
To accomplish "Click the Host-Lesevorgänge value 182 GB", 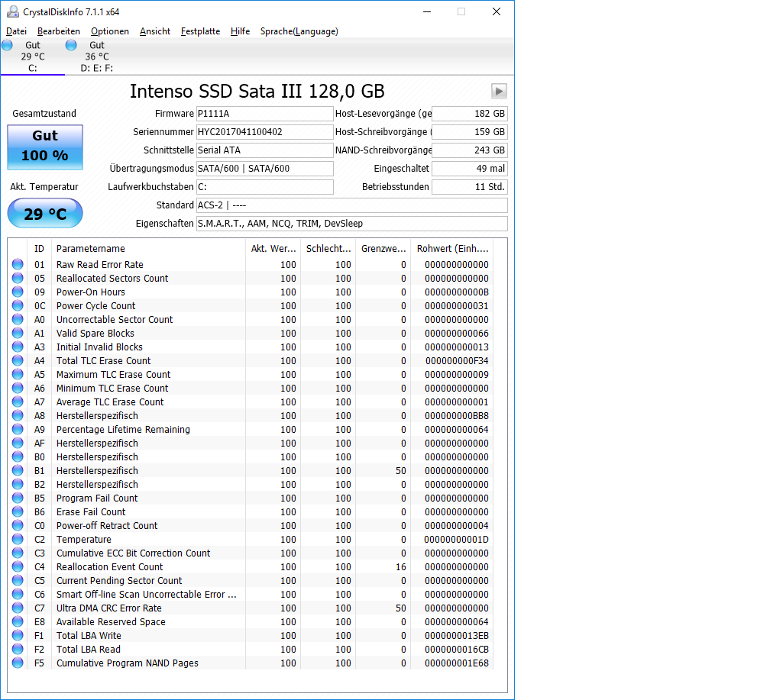I will [470, 114].
